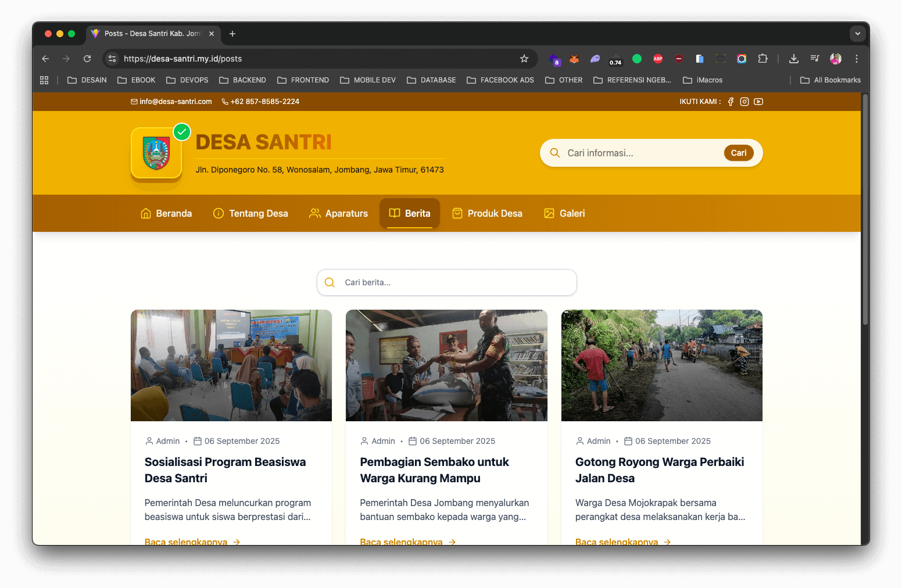This screenshot has width=902, height=588.
Task: Open the Produk Desa menu item
Action: [x=487, y=213]
